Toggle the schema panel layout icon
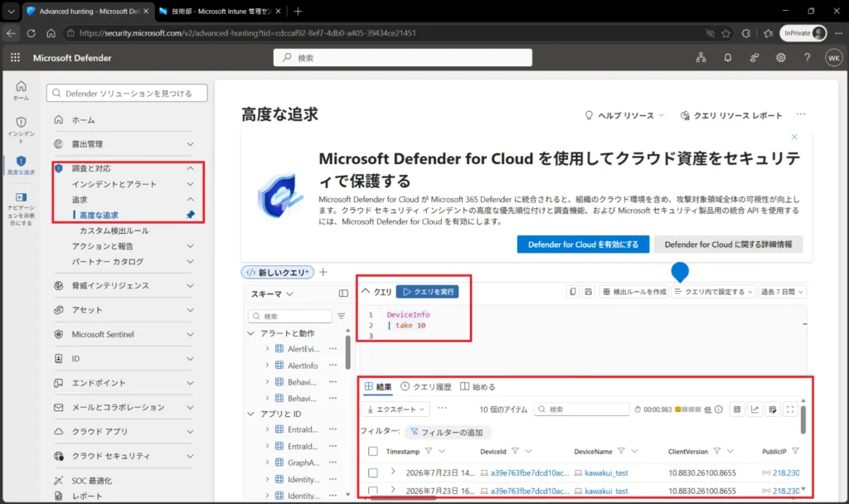This screenshot has height=504, width=849. (343, 293)
